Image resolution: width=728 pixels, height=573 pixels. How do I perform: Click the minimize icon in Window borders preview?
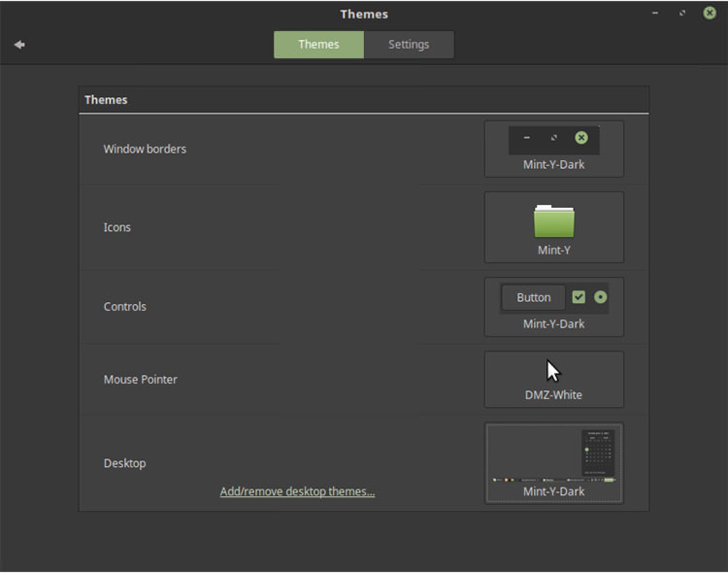[x=527, y=138]
